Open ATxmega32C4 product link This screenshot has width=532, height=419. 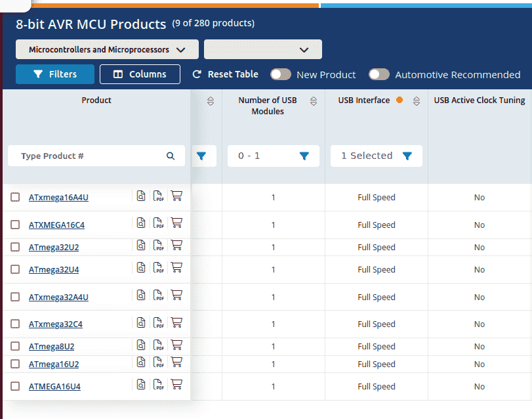click(x=55, y=324)
